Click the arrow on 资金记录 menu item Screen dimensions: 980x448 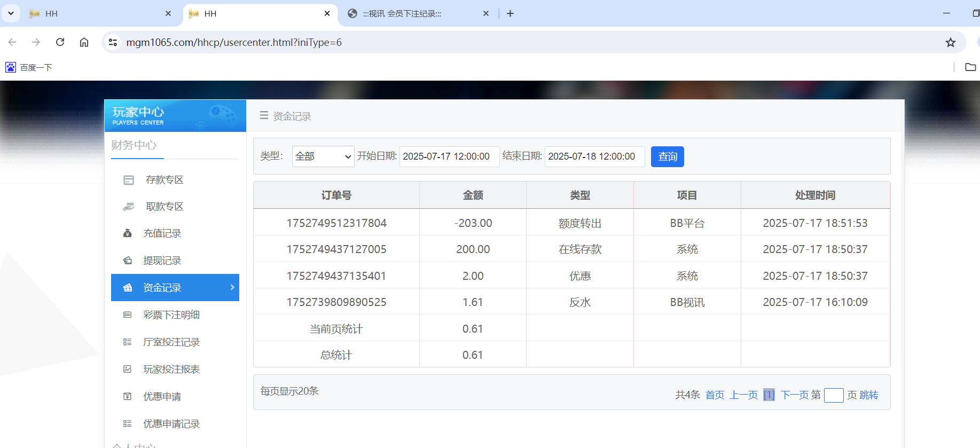pos(232,287)
